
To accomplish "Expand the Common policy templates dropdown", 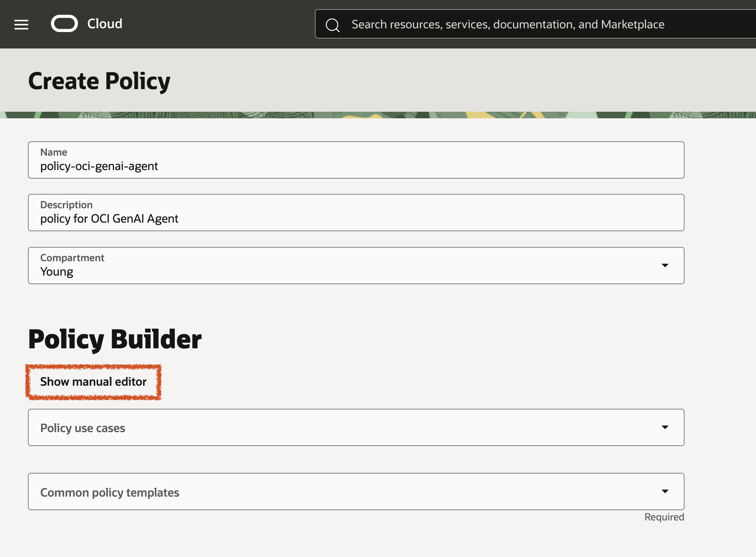I will [x=356, y=491].
